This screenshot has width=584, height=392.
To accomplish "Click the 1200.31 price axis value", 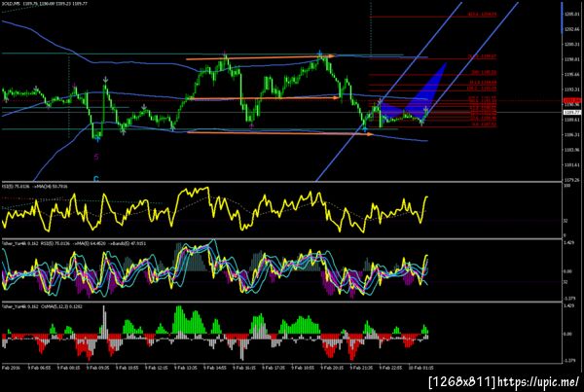I will coord(571,45).
